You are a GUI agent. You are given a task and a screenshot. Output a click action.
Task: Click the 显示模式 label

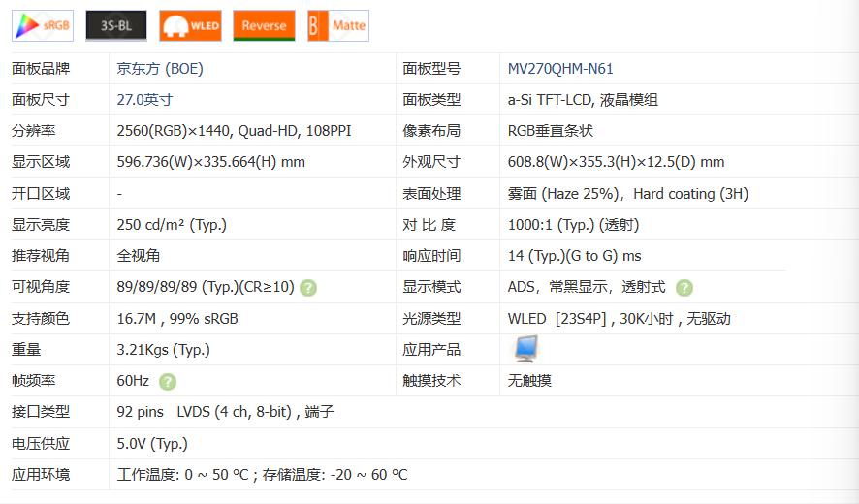click(431, 287)
